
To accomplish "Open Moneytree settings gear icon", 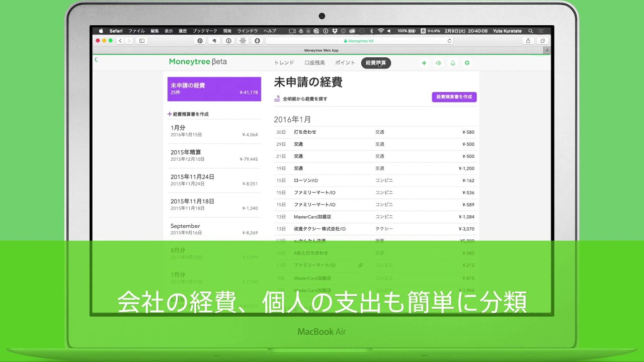I will point(467,63).
